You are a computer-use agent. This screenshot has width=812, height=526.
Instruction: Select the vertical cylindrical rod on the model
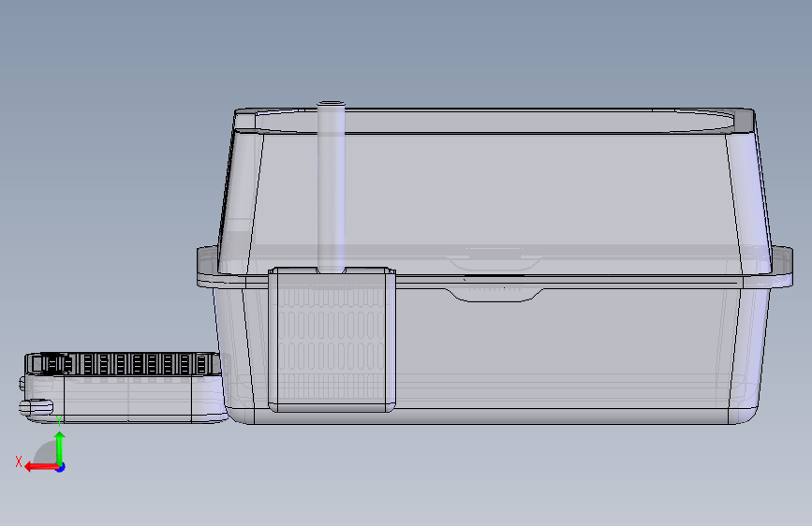tap(331, 187)
